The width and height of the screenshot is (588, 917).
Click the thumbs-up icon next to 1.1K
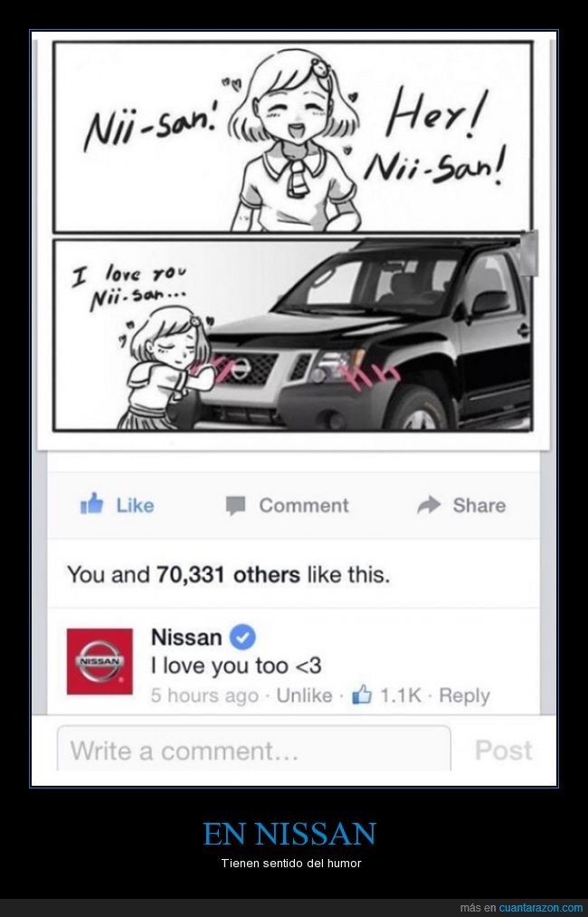tap(362, 695)
